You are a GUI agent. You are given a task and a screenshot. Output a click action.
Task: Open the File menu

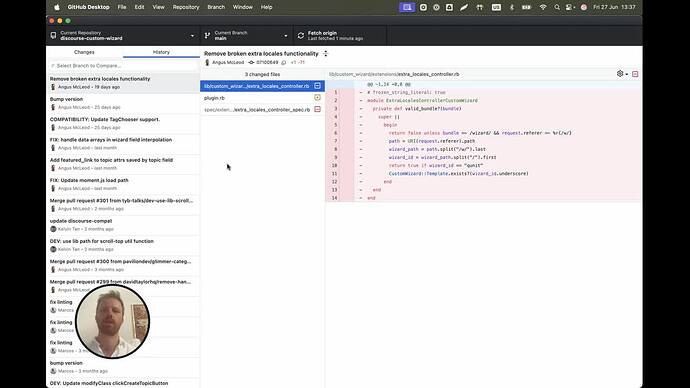tap(122, 7)
